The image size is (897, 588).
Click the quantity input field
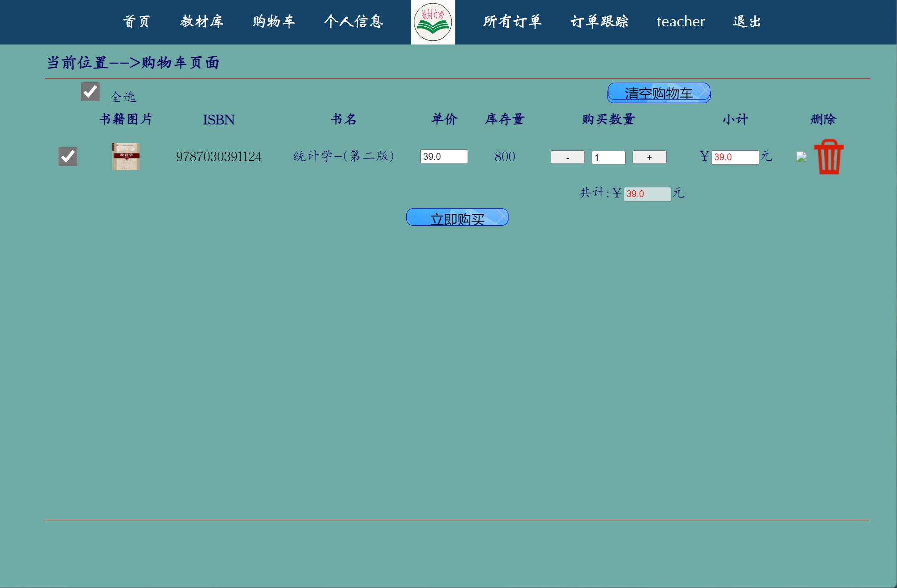608,157
